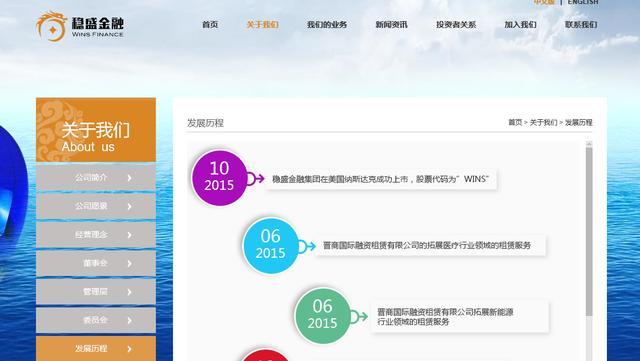Click the green arrow beside 06 2015
The height and width of the screenshot is (361, 640).
click(359, 316)
